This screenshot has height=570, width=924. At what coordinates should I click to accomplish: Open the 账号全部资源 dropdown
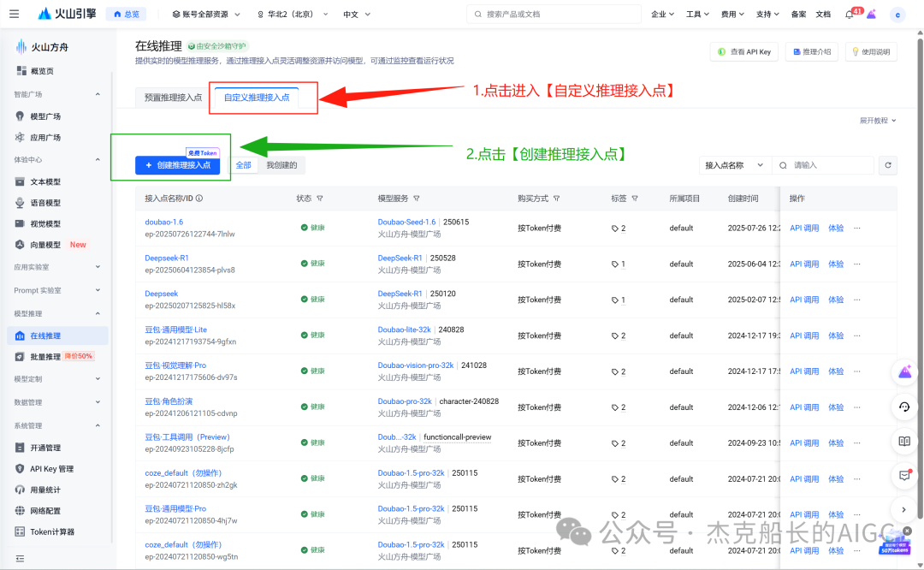coord(205,15)
